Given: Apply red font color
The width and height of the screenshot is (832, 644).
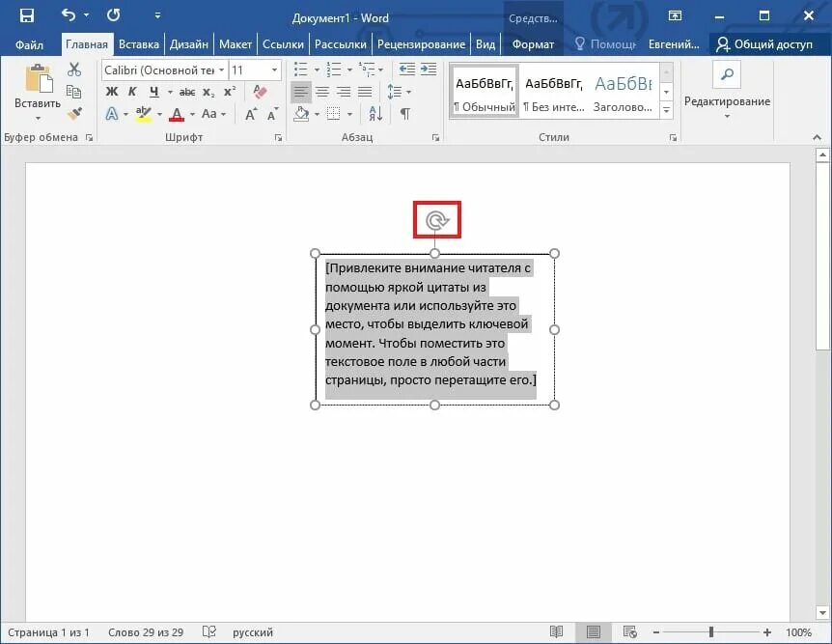Looking at the screenshot, I should pos(177,114).
